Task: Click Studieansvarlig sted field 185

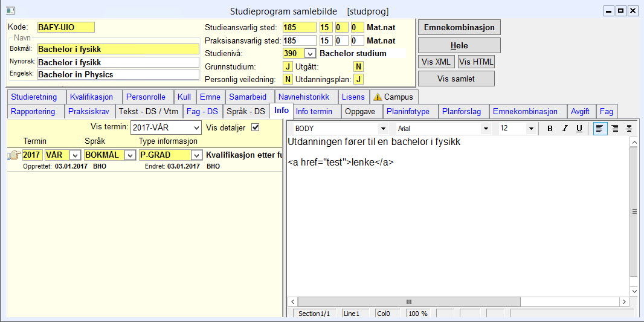Action: coord(300,28)
